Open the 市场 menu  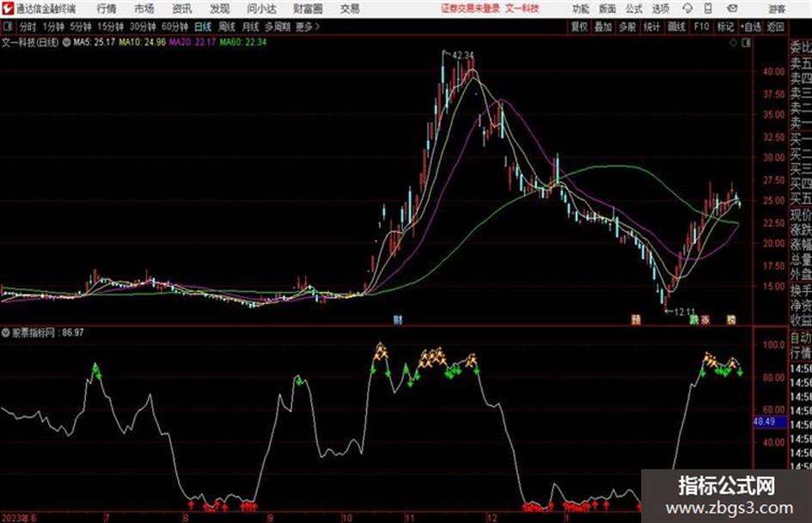click(x=144, y=9)
